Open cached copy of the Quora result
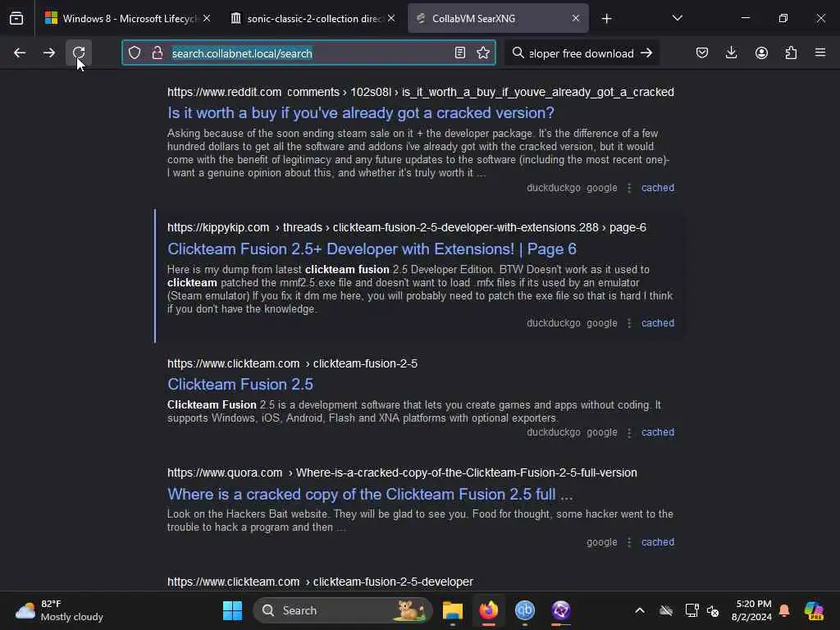The height and width of the screenshot is (630, 840). [x=658, y=542]
